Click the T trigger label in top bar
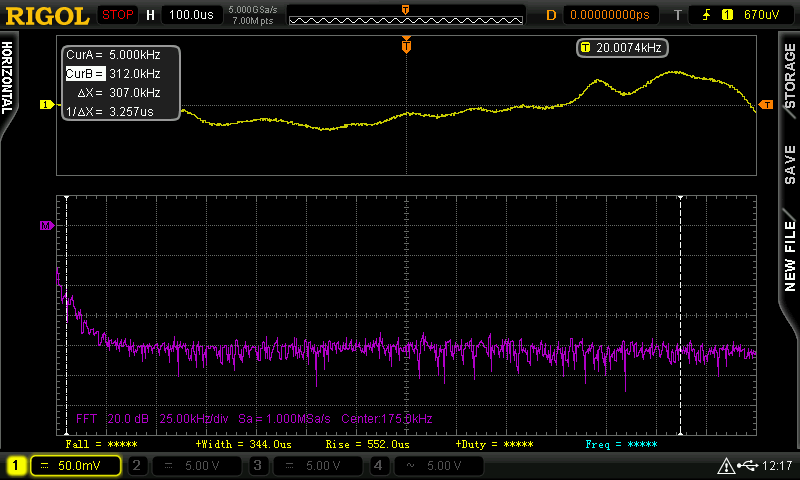 pos(678,15)
